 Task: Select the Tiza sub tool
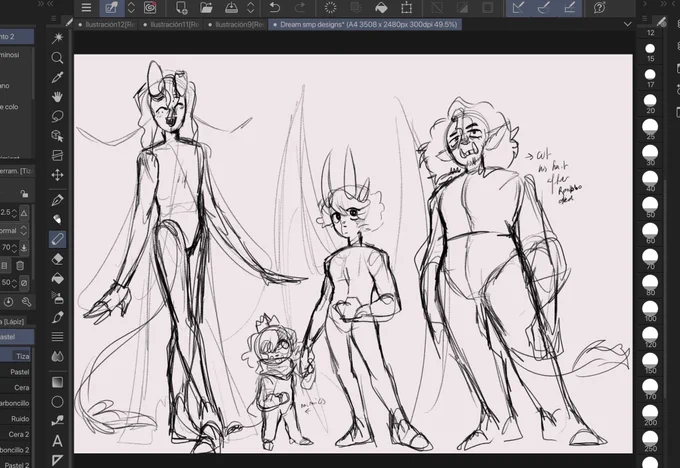click(16, 356)
